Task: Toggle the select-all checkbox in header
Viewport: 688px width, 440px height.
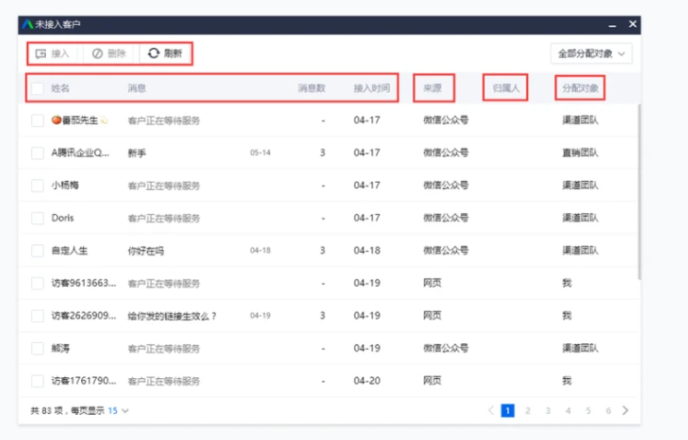Action: click(x=37, y=88)
